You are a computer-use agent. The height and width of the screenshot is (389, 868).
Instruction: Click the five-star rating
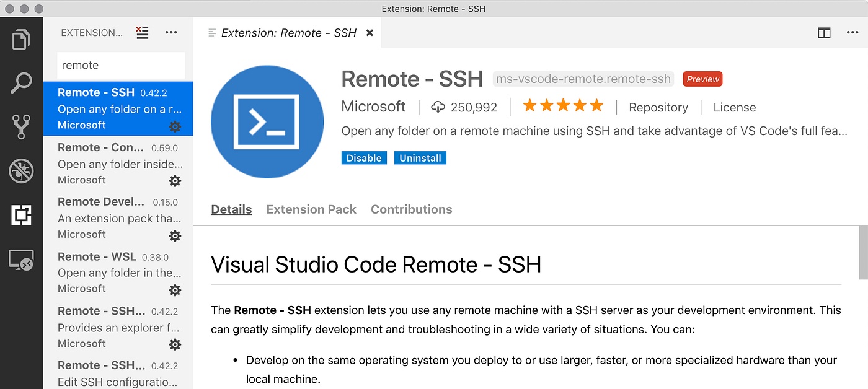(x=563, y=106)
